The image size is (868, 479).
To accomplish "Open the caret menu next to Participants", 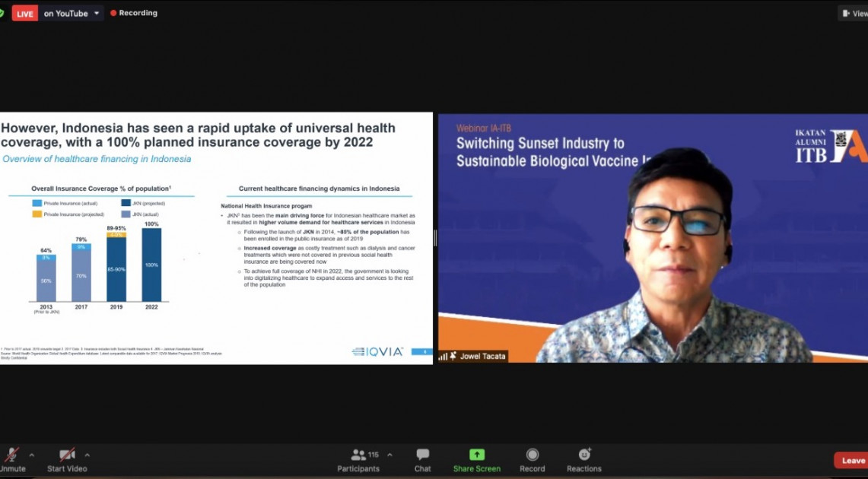I will 390,455.
